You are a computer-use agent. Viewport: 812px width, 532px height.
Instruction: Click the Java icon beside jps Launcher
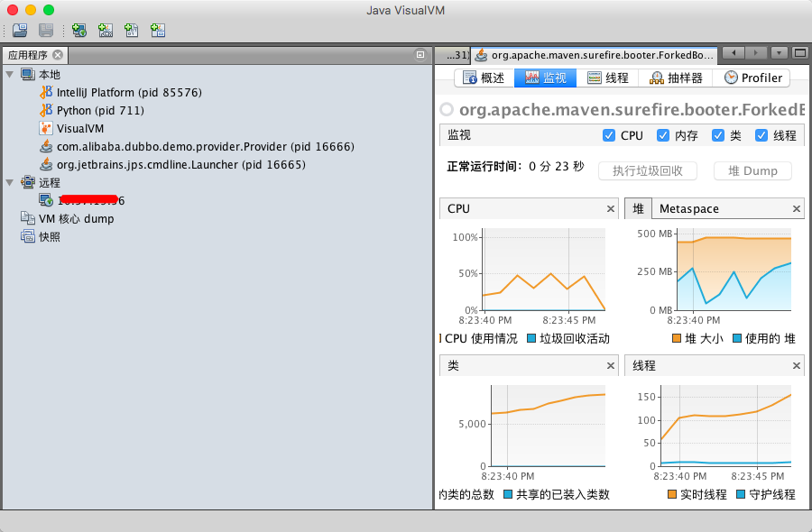tap(46, 165)
